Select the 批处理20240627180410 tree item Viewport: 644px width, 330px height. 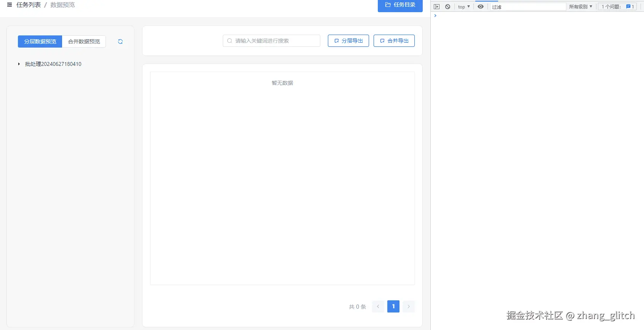[53, 64]
